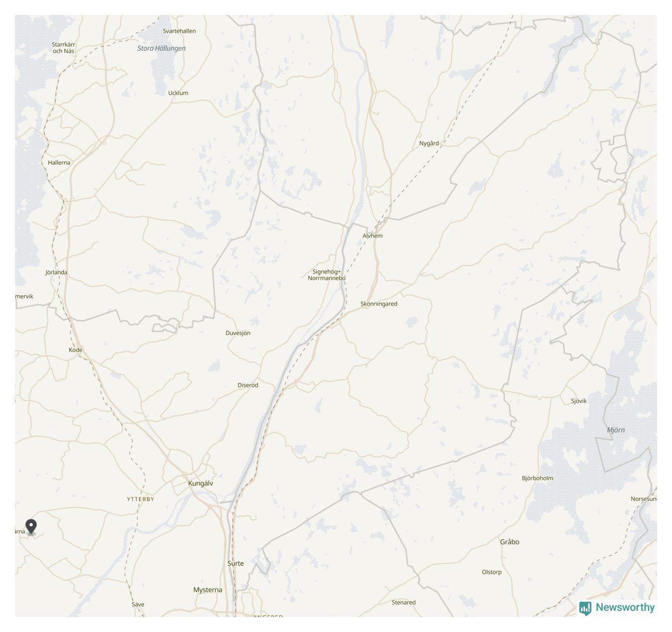Select the Diseröd label

click(248, 385)
